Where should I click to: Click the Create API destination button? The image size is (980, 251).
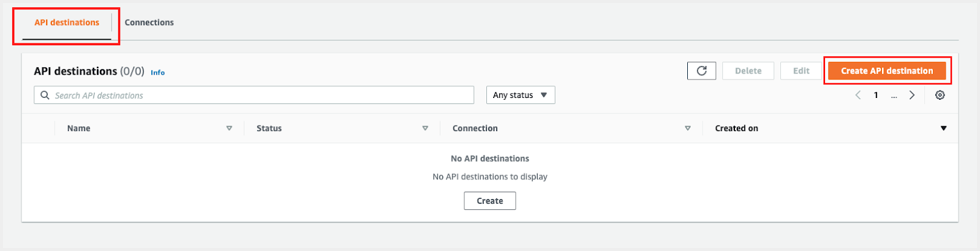point(886,71)
